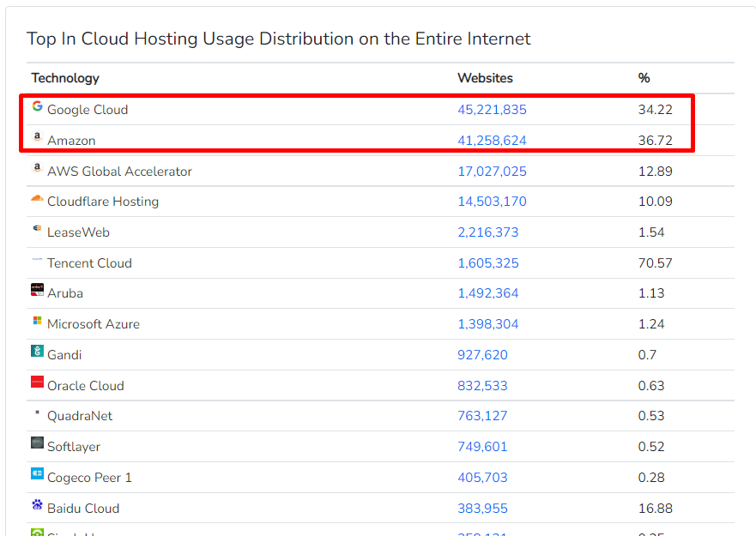
Task: Click the QuadraNet logo icon
Action: (37, 413)
